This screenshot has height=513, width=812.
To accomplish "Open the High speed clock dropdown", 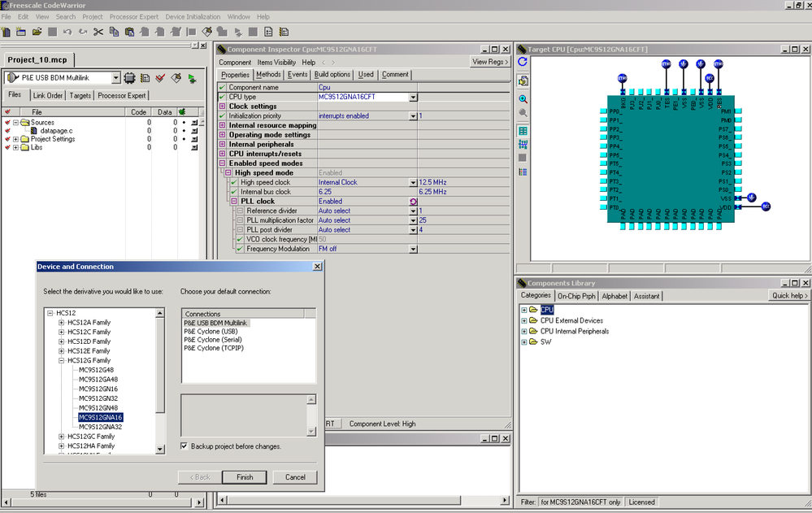I will tap(413, 183).
